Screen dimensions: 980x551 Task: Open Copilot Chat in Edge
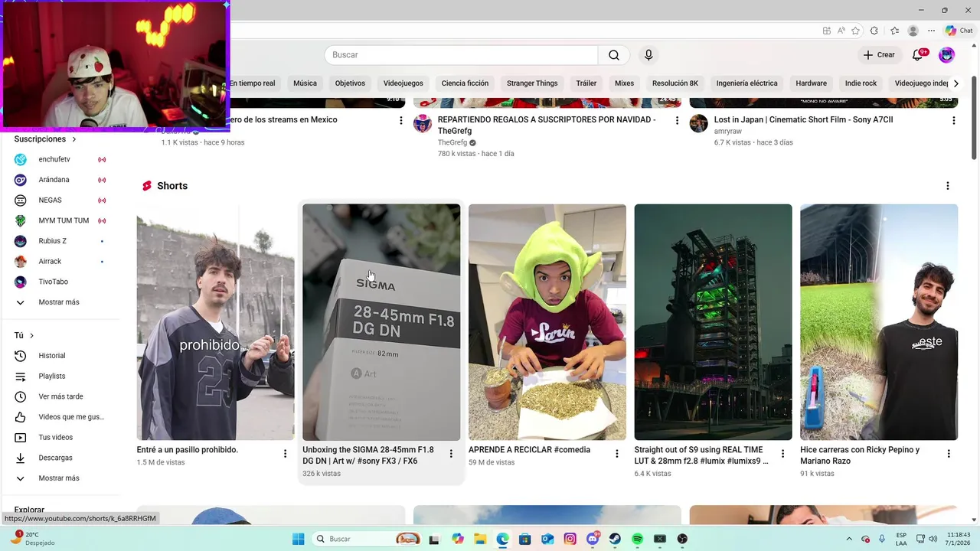[x=959, y=31]
